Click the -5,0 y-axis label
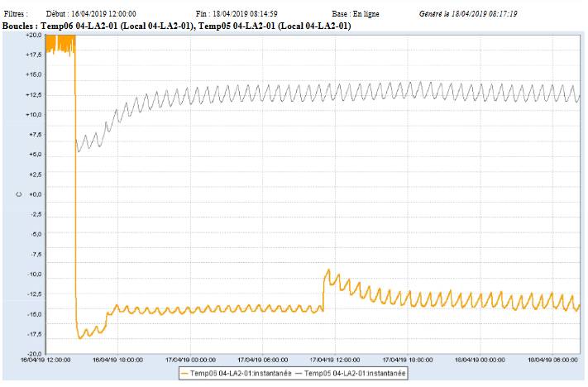This screenshot has height=387, width=588. [x=36, y=234]
